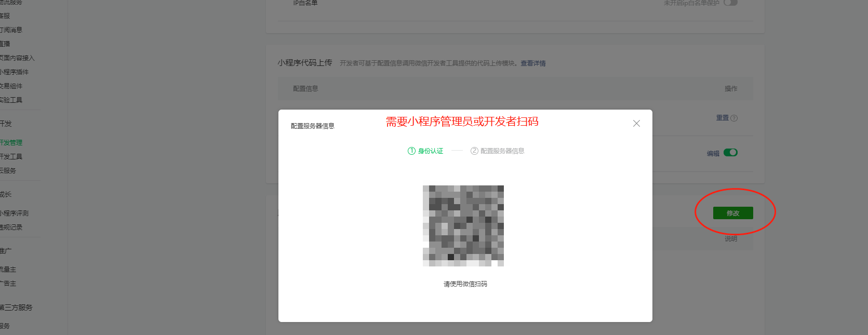868x335 pixels.
Task: Click the 操作 column header
Action: click(731, 89)
